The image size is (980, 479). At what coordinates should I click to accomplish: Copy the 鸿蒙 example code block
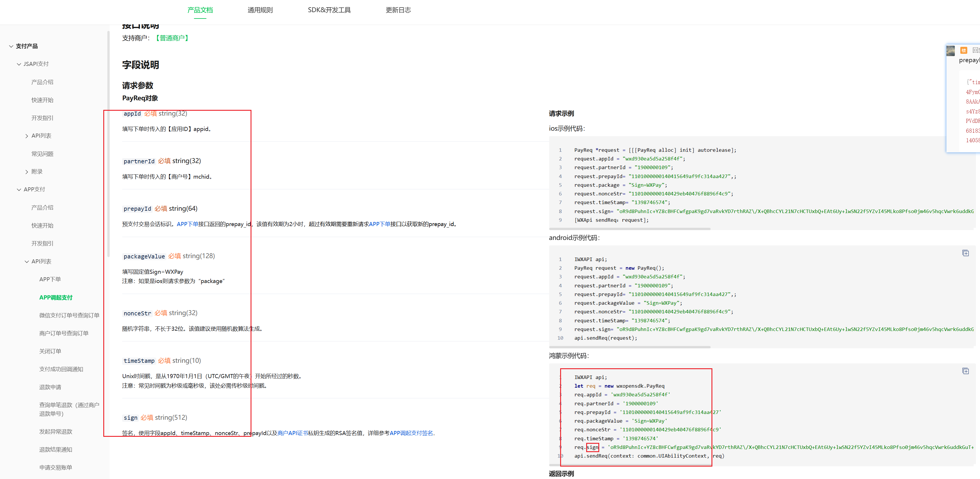point(965,371)
